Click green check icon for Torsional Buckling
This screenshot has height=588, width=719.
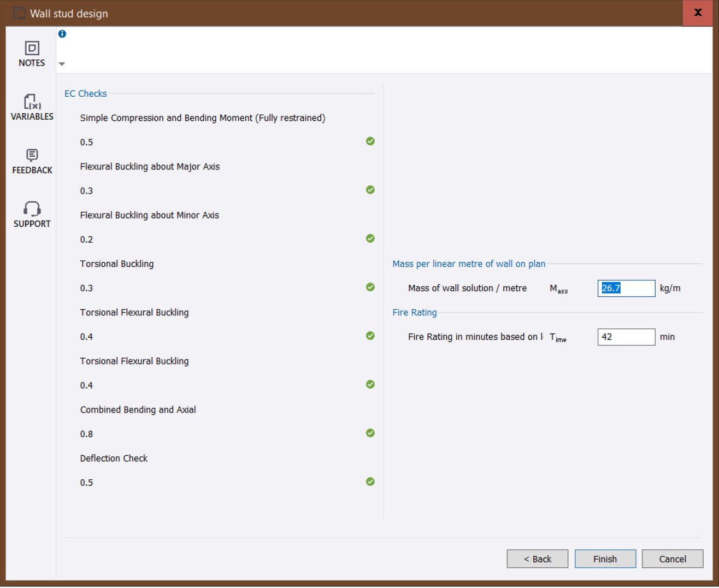click(x=370, y=287)
